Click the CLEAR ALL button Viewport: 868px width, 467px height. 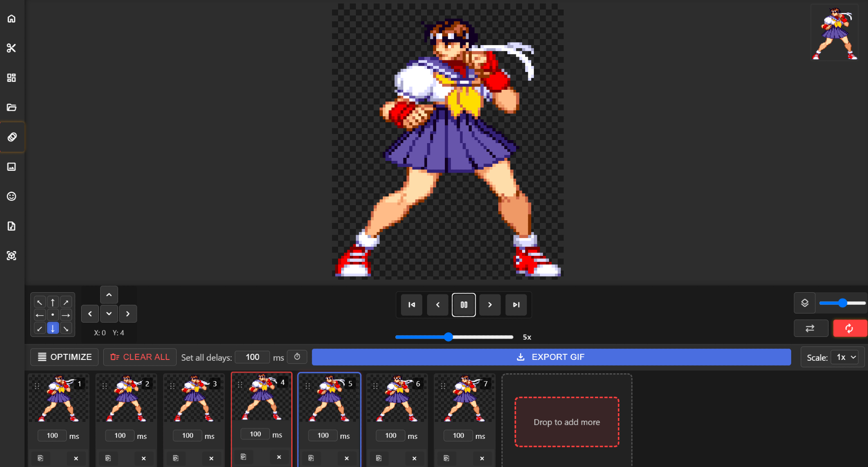click(140, 357)
